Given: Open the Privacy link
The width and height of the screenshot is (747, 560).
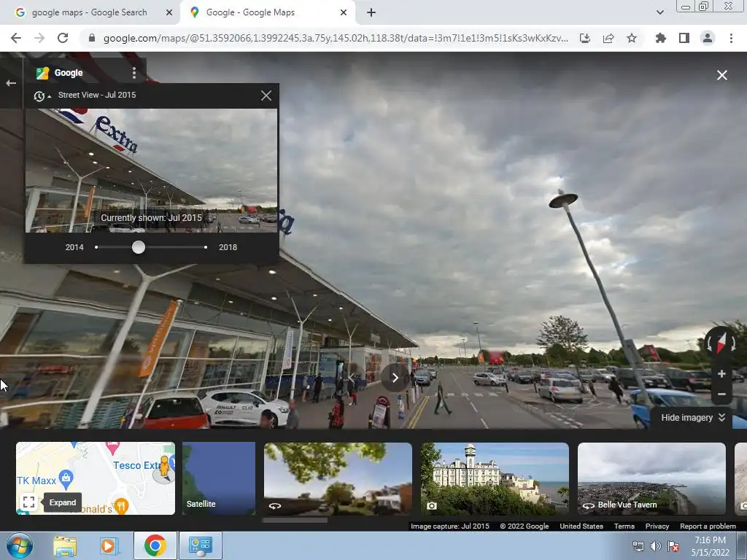Looking at the screenshot, I should click(x=657, y=526).
